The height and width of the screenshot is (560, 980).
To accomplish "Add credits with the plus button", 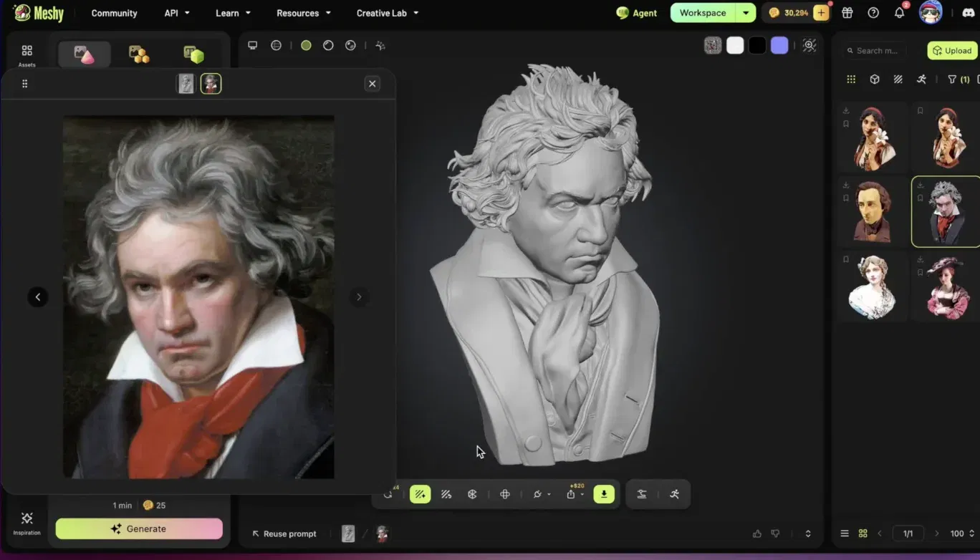I will tap(821, 13).
